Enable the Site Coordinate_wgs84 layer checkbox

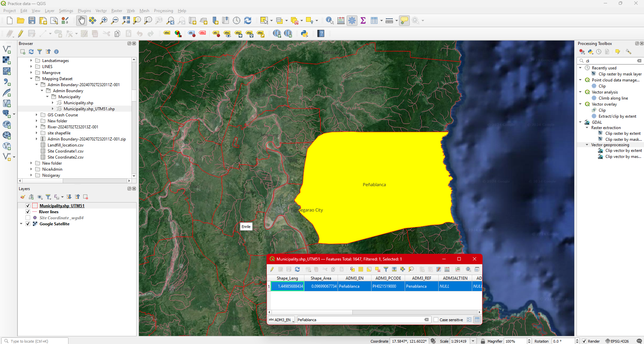28,218
